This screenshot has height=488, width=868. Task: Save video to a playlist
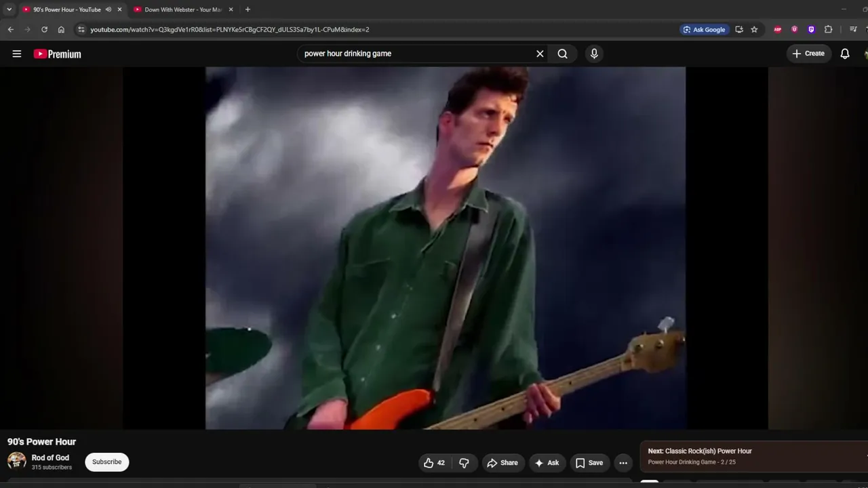(589, 463)
